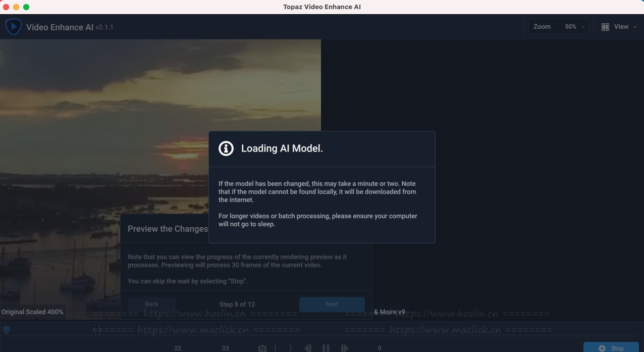
Task: Set trim end with right brace icon
Action: (290, 348)
